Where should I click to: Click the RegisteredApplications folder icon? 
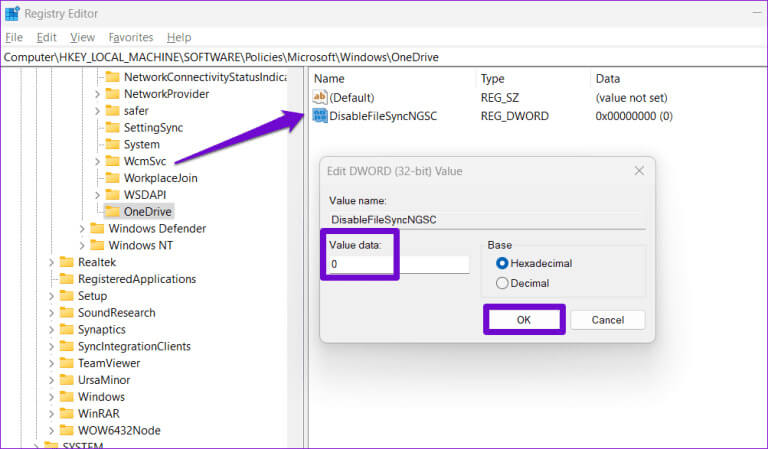pyautogui.click(x=67, y=279)
